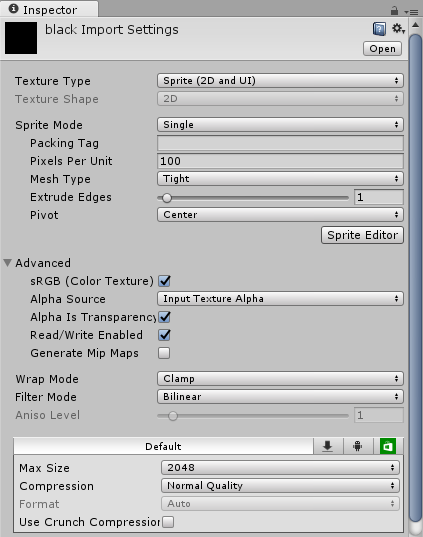
Task: Open the Filter Mode dropdown
Action: [x=280, y=397]
